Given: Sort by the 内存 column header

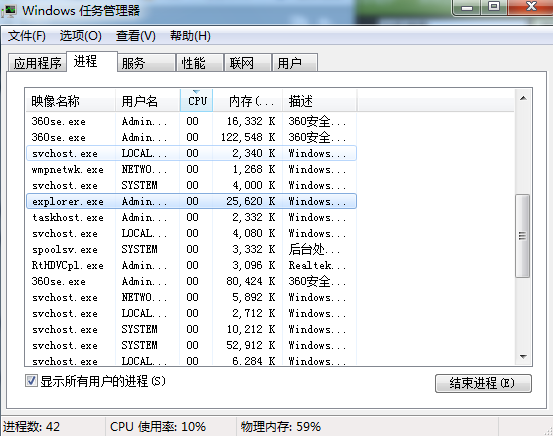Looking at the screenshot, I should pos(248,101).
